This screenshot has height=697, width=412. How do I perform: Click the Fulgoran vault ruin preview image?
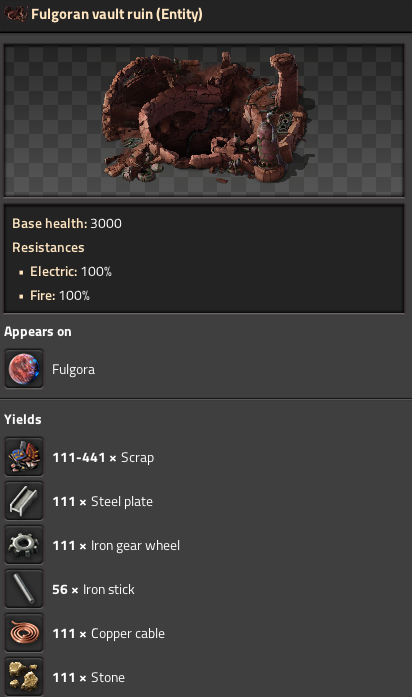tap(204, 120)
